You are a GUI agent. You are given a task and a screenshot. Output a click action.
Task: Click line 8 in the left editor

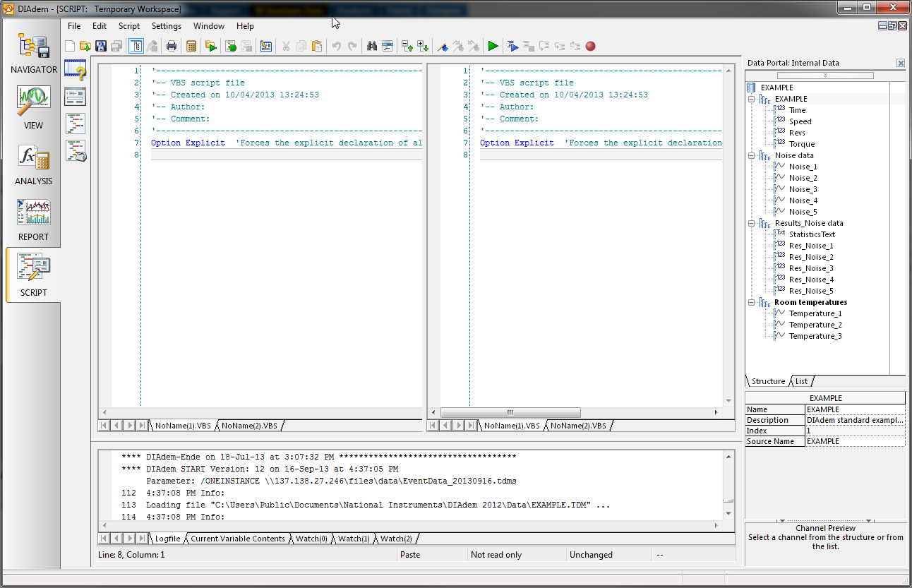pos(286,155)
